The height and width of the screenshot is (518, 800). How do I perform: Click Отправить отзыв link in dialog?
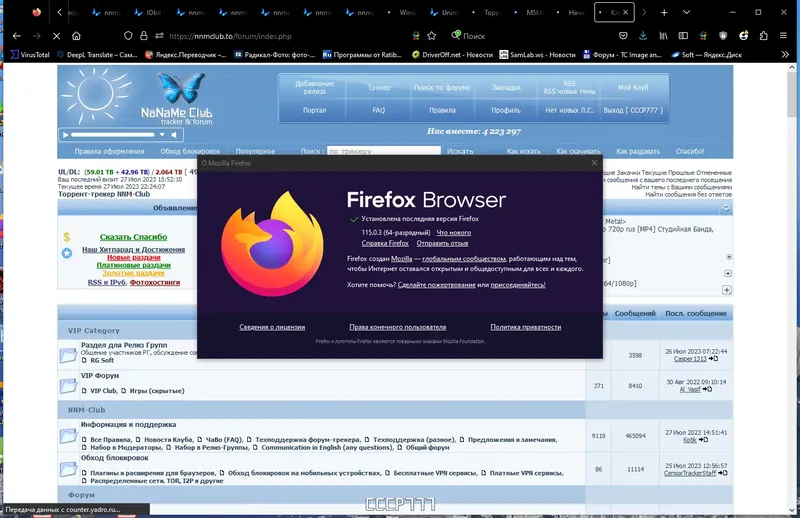(x=442, y=243)
